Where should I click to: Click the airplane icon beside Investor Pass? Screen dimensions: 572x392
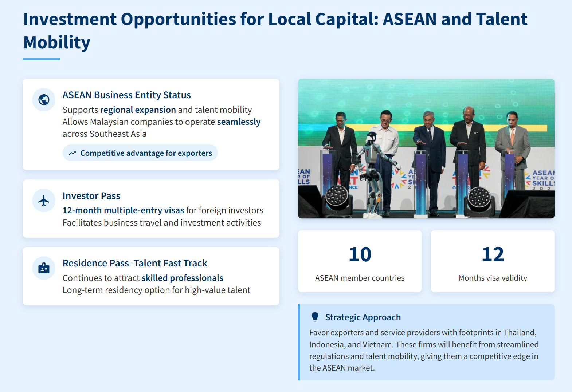click(x=44, y=200)
